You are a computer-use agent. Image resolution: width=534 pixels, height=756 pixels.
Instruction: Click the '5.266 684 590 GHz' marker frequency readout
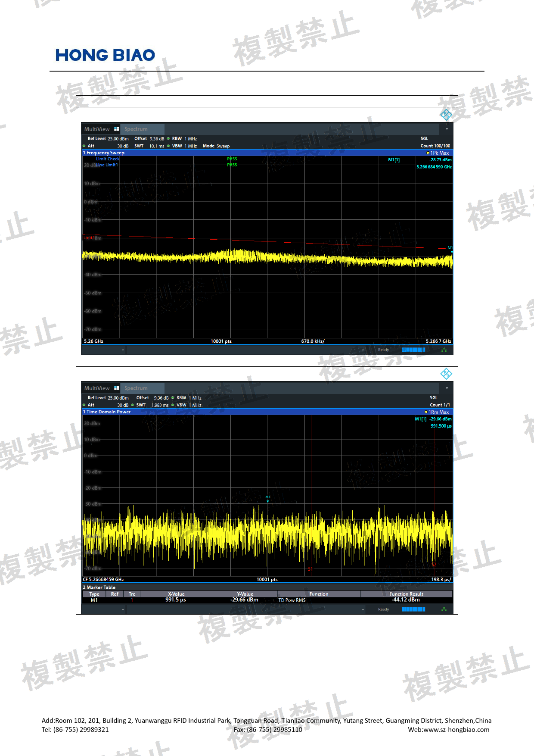point(434,167)
